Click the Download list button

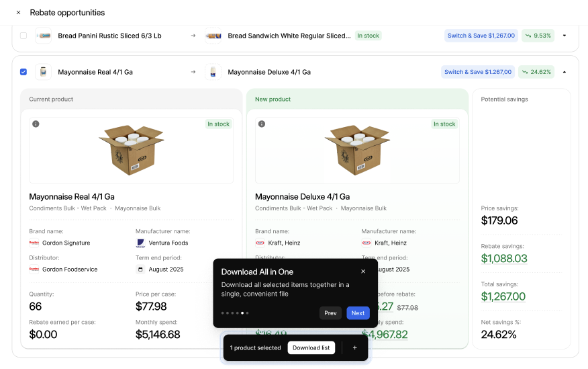[311, 347]
